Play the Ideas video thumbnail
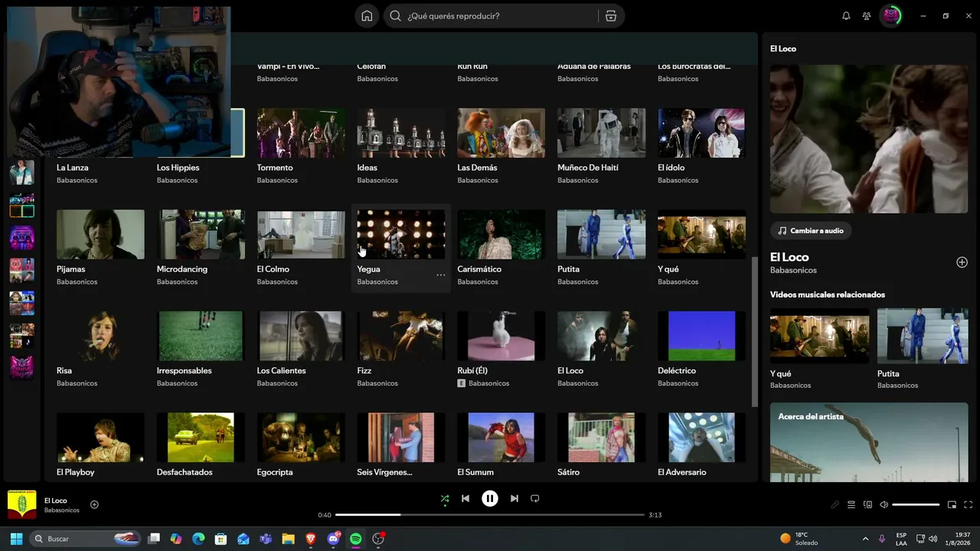 tap(401, 132)
